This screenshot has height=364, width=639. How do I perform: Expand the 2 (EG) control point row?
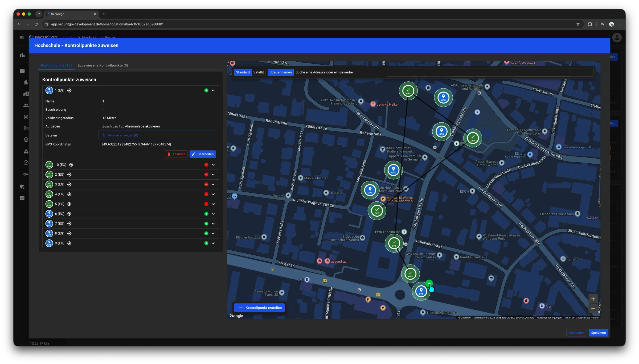pos(213,175)
